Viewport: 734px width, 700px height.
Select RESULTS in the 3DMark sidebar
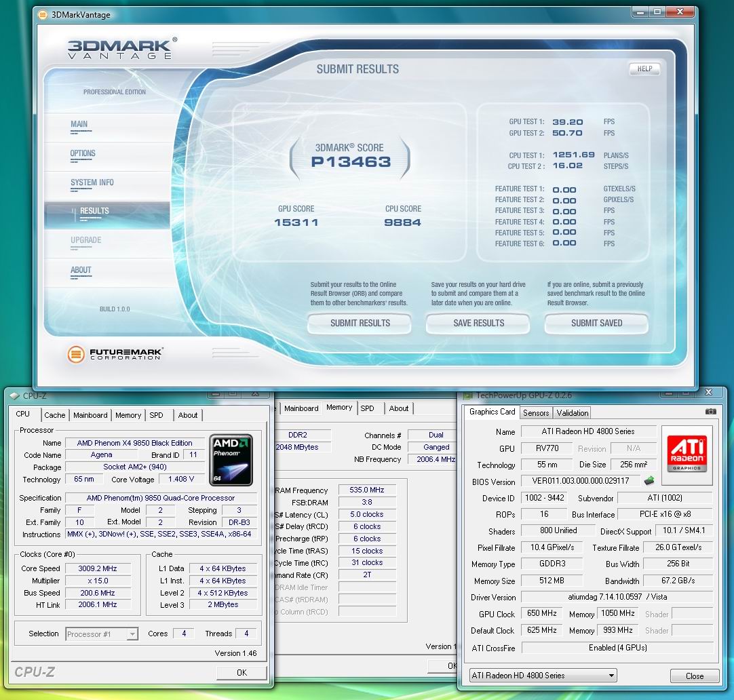pyautogui.click(x=107, y=215)
